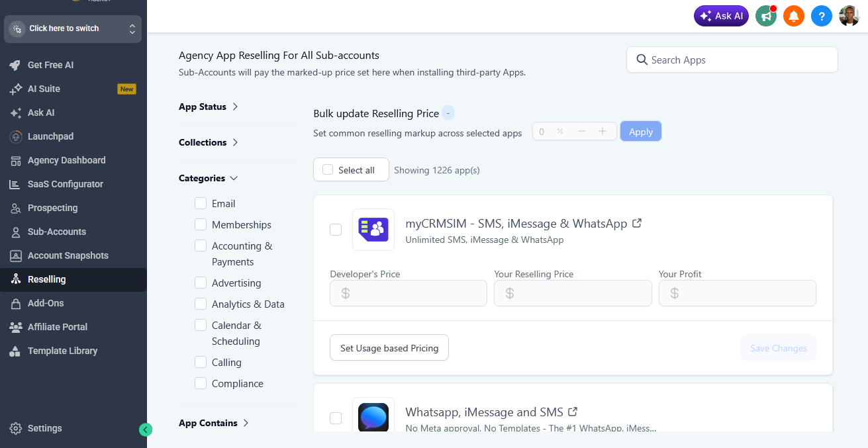Click the Apply button
This screenshot has width=868, height=448.
641,132
